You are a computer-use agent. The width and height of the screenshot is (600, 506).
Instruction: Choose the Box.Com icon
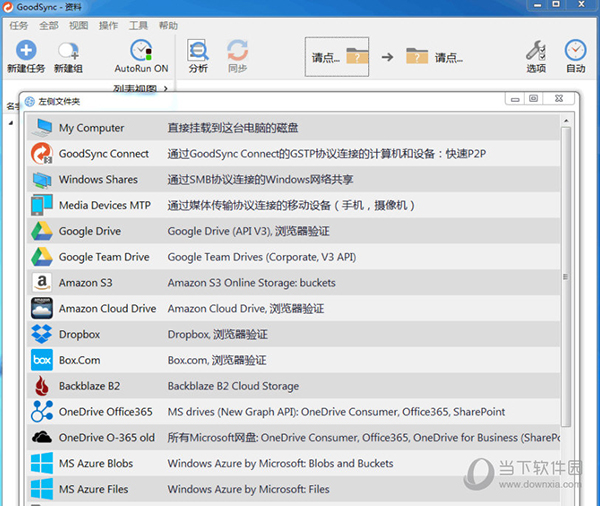tap(42, 360)
